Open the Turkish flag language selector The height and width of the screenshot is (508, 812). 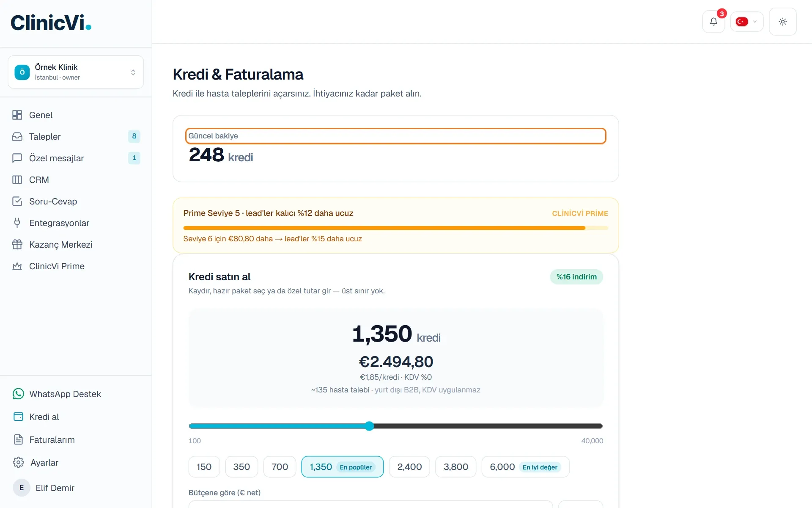coord(746,22)
